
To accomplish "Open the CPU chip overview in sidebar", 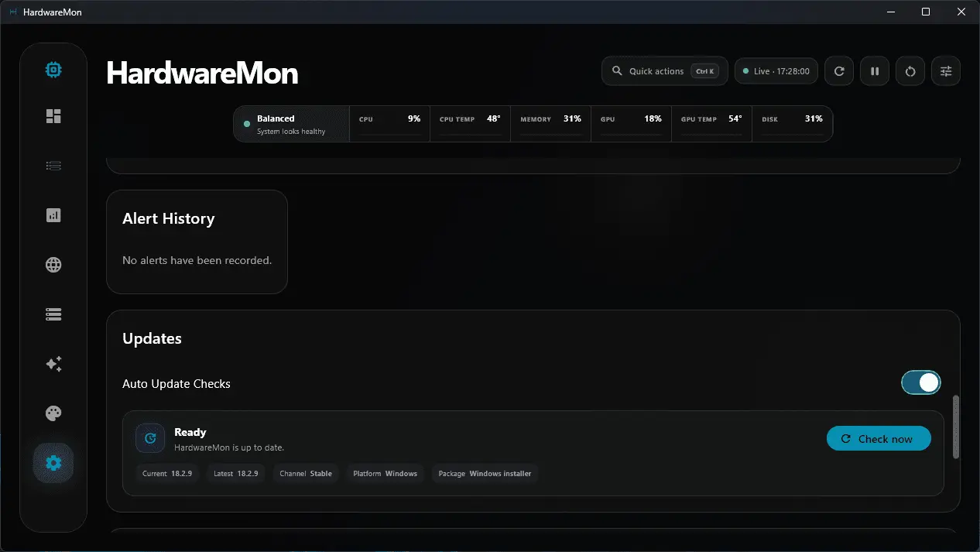I will (53, 70).
